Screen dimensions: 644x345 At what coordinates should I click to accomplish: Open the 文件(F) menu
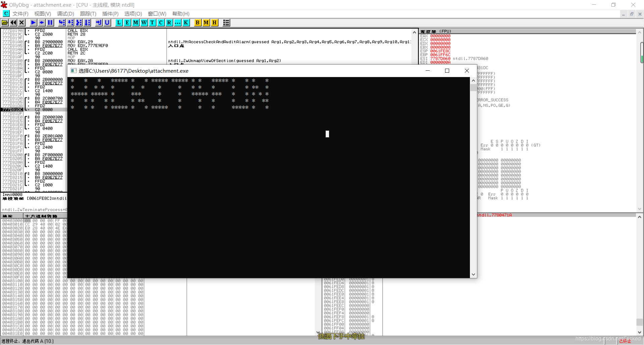pyautogui.click(x=20, y=14)
